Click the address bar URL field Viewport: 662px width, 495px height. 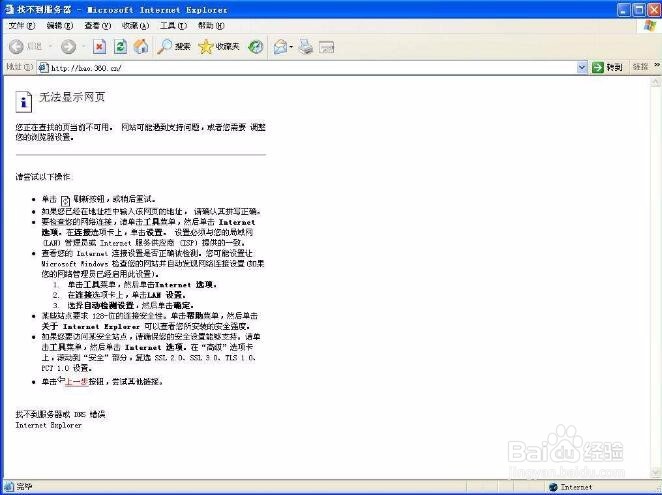312,68
